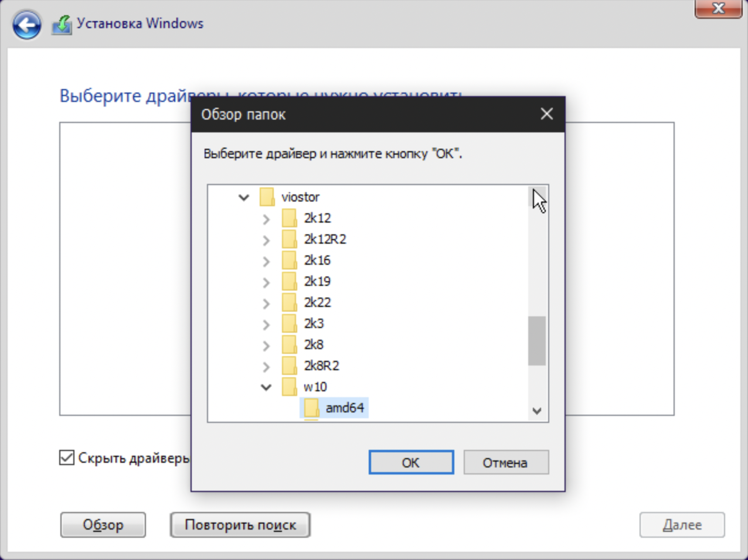This screenshot has height=560, width=748.
Task: Click the 2k22 folder icon
Action: pos(289,302)
